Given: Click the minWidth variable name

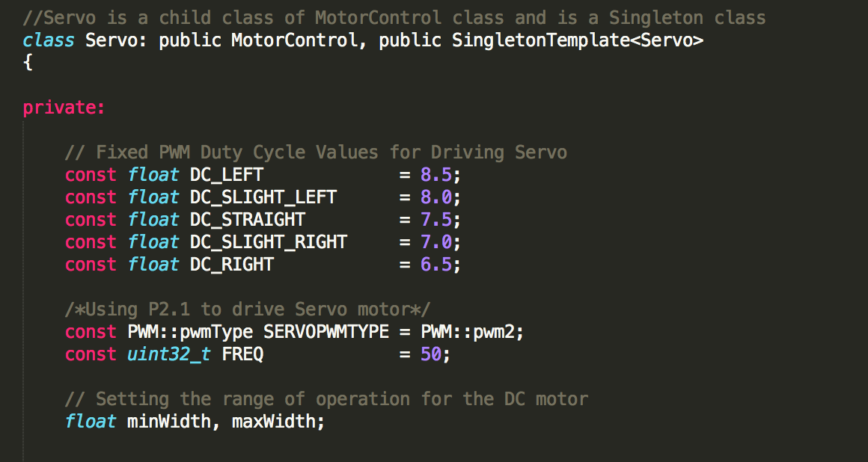Looking at the screenshot, I should [169, 422].
